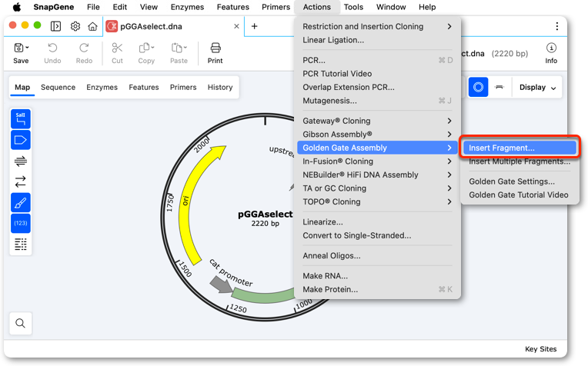Switch to the History tab
The height and width of the screenshot is (366, 588).
pyautogui.click(x=220, y=88)
